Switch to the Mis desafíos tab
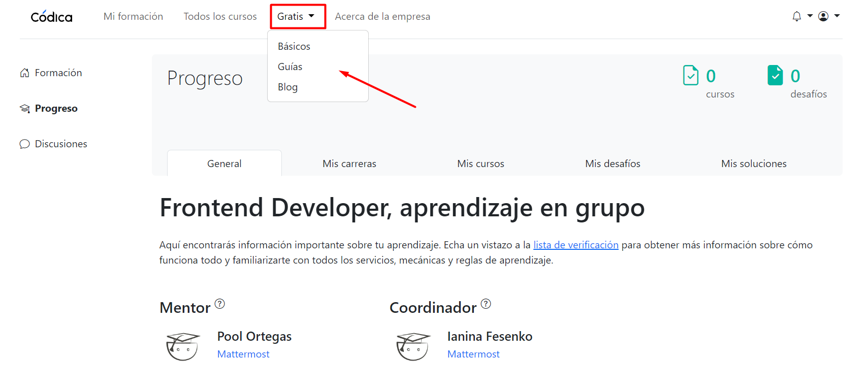The image size is (868, 389). tap(613, 164)
